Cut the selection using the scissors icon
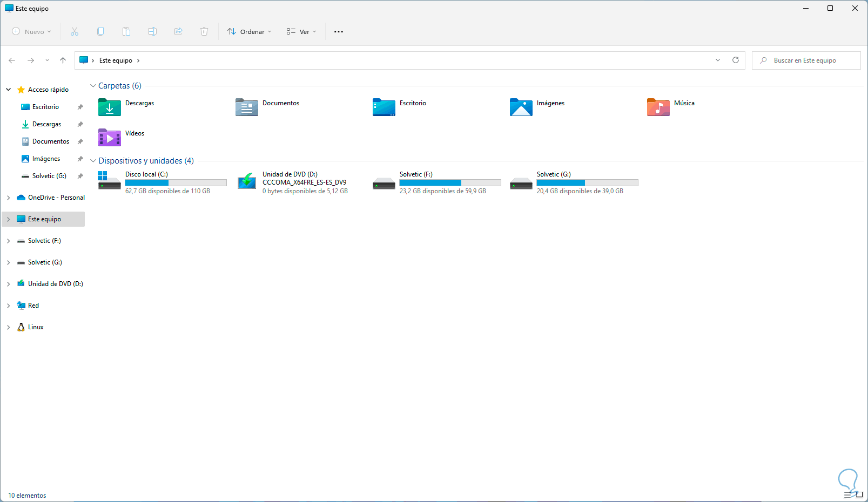868x502 pixels. 75,31
